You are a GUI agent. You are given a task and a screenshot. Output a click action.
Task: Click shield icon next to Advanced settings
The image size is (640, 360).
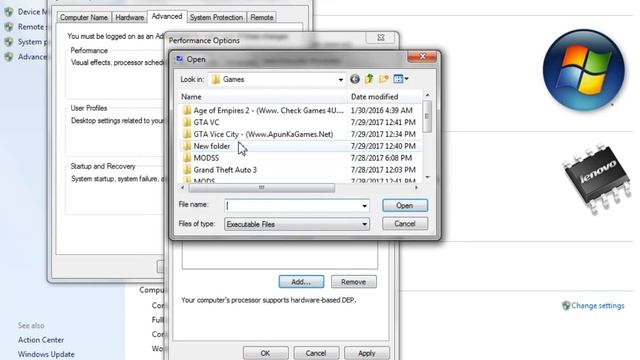click(9, 57)
